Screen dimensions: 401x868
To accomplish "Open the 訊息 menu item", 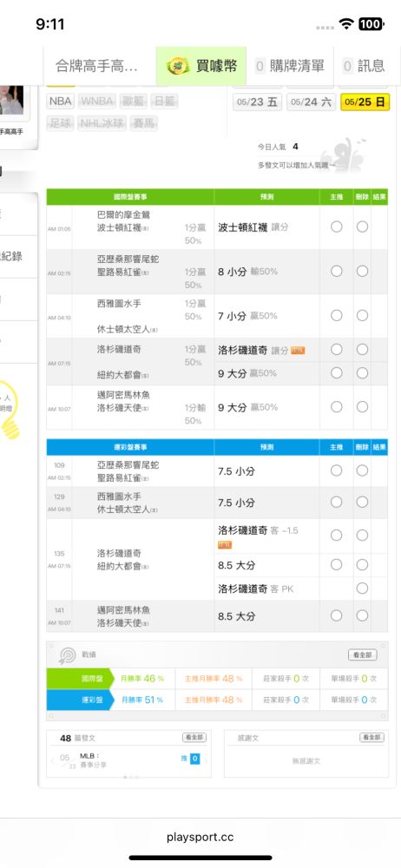I will pos(364,67).
